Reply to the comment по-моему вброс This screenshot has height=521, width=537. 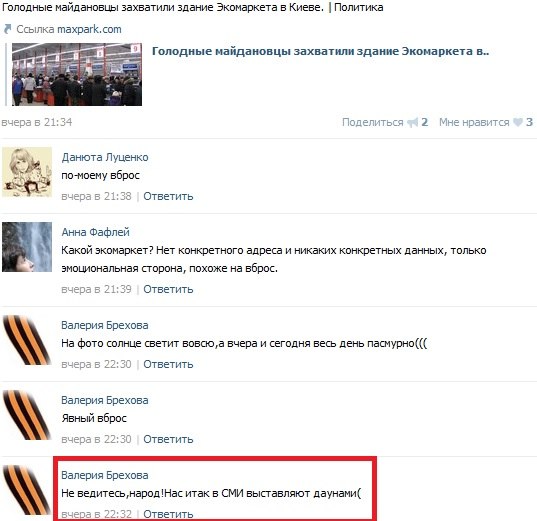coord(168,196)
